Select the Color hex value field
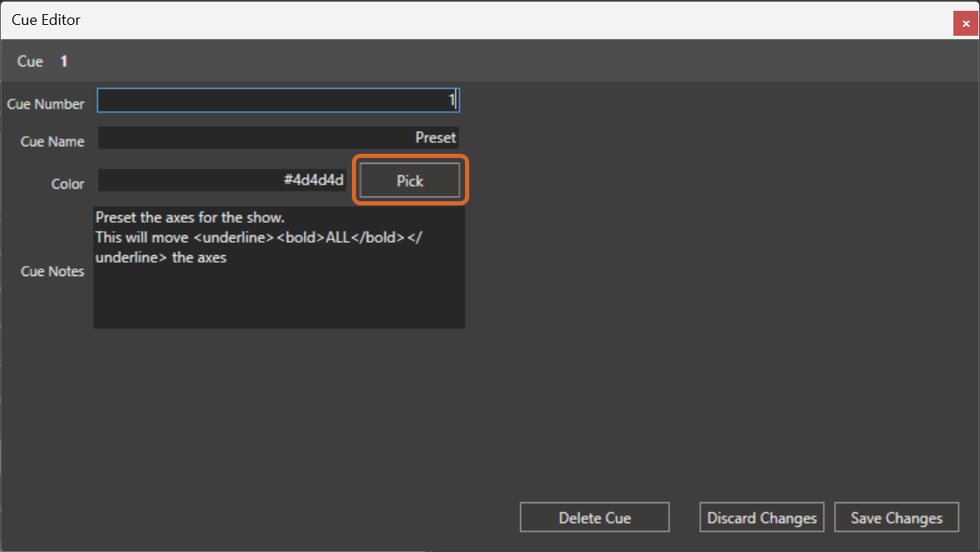Viewport: 980px width, 552px height. click(222, 180)
